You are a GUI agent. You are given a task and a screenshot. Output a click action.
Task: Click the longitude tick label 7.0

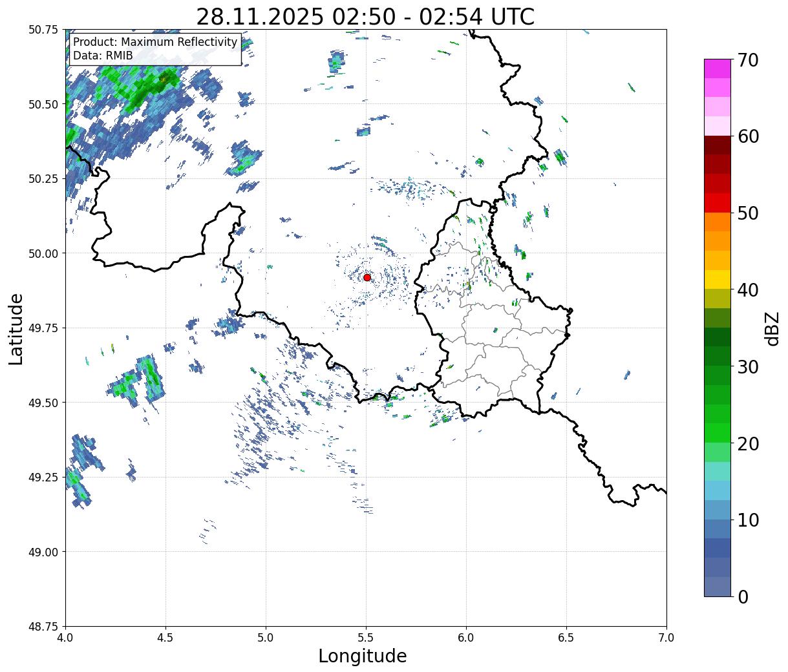666,637
